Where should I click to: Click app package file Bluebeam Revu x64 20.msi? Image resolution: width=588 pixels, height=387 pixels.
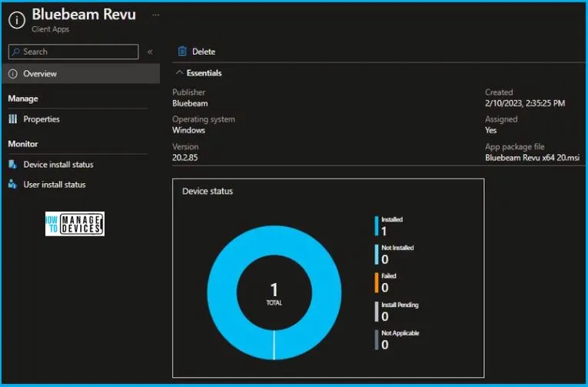coord(532,158)
